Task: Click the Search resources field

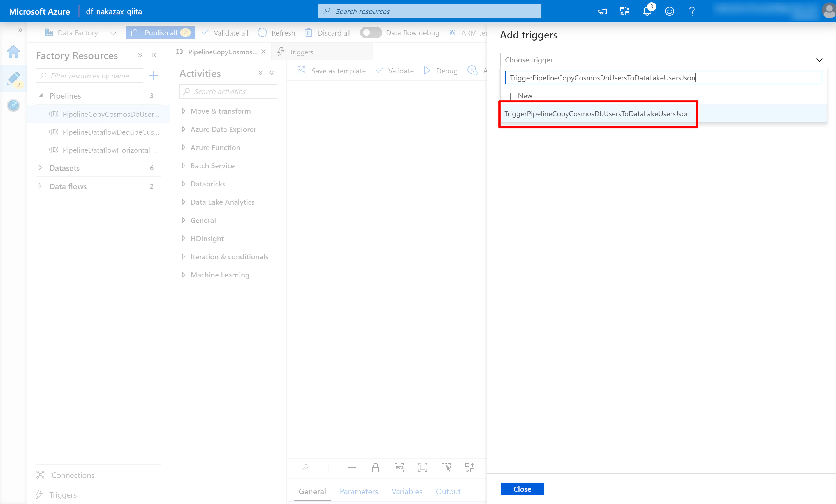Action: (x=430, y=11)
